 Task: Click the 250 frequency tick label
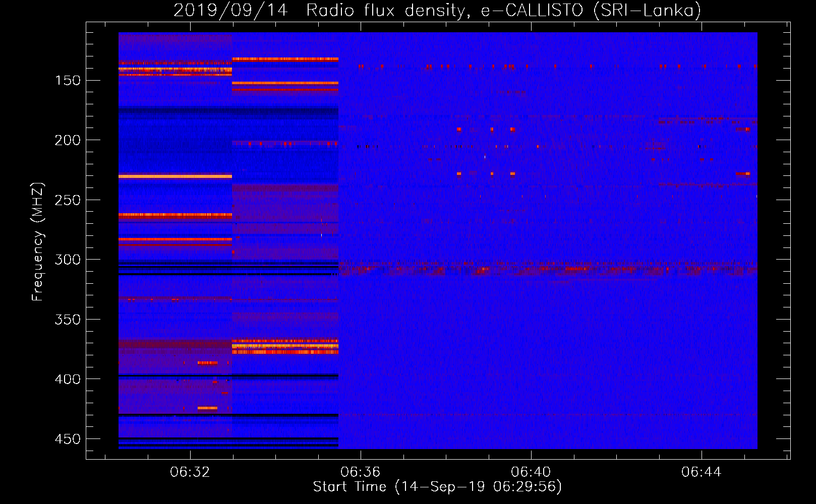68,200
